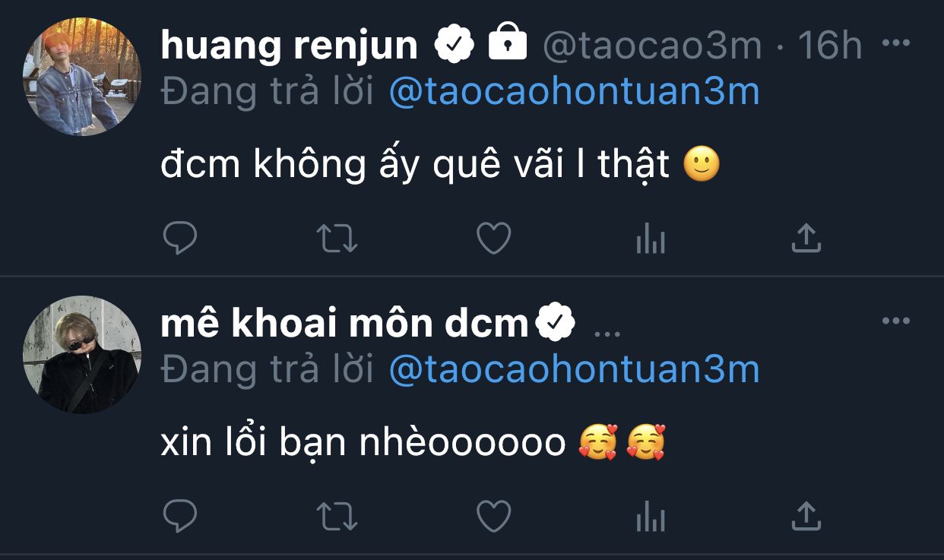Reply to mê khoai môn's tweet
The width and height of the screenshot is (944, 560).
[180, 517]
